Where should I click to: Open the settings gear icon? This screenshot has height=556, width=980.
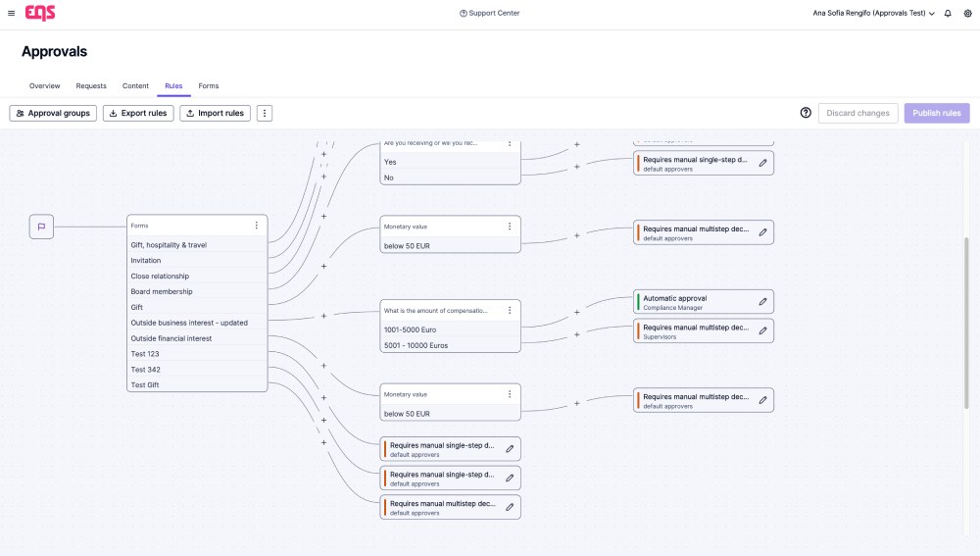click(x=965, y=14)
